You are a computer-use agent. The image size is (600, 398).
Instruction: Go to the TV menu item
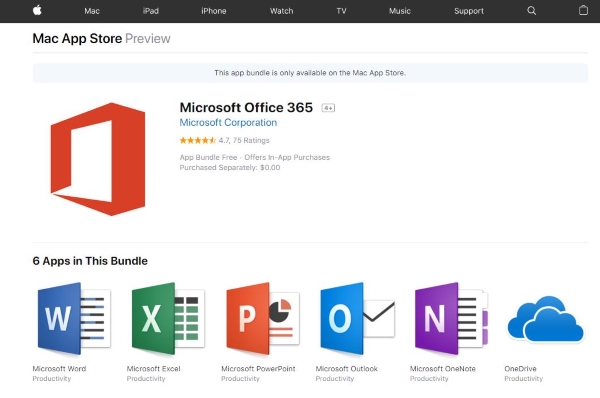[x=341, y=11]
